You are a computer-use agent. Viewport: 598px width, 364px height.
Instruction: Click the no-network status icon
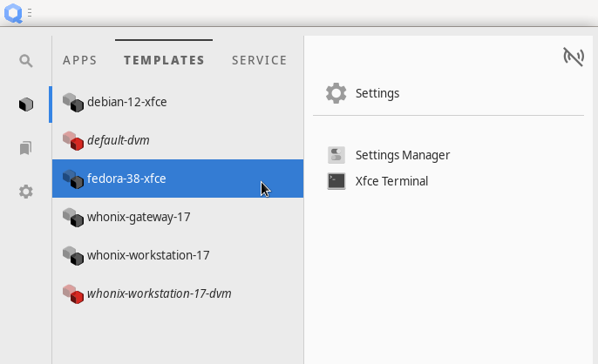574,57
